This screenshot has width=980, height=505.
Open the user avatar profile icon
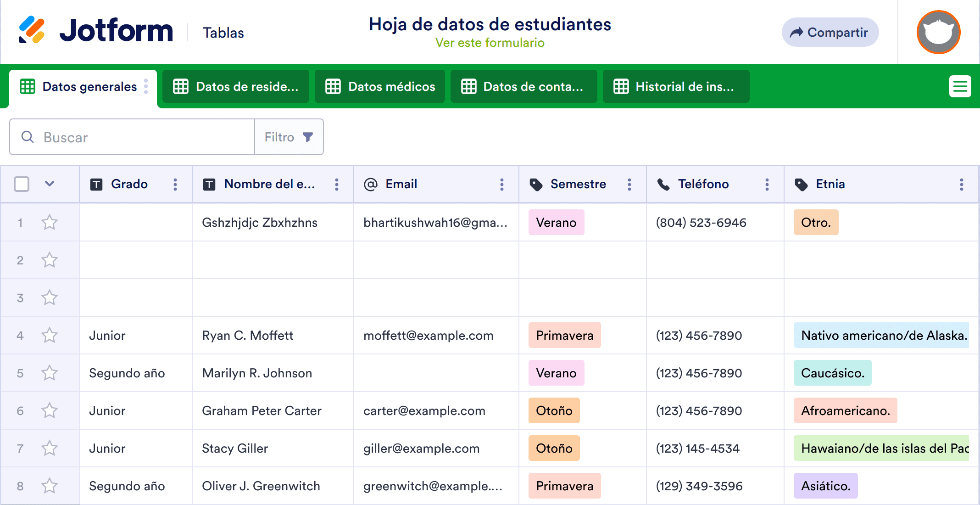tap(938, 32)
